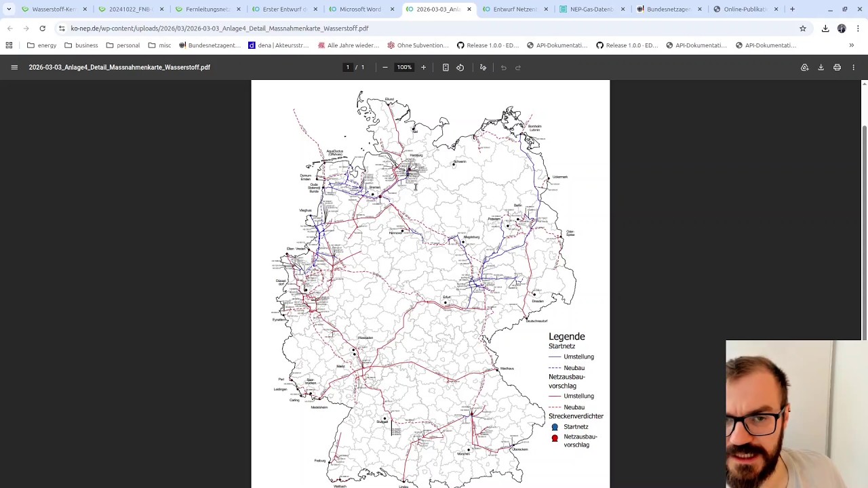Zoom out the PDF with minus icon
The image size is (868, 488).
384,67
